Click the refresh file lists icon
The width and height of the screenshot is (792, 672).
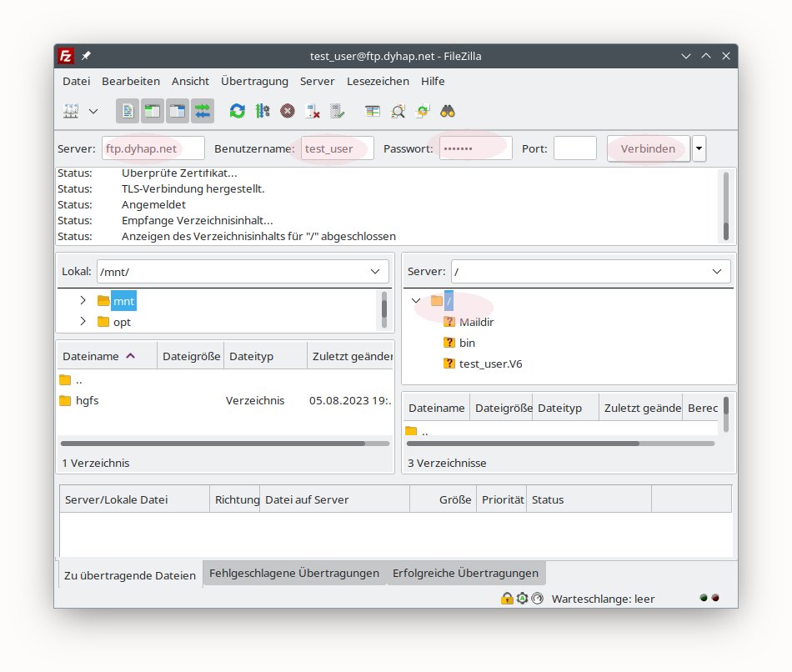tap(238, 111)
